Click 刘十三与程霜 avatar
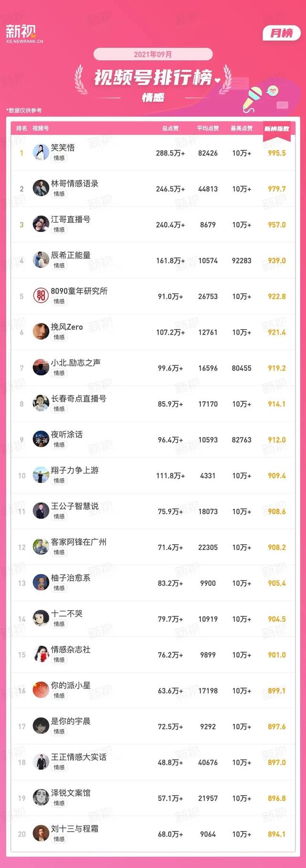This screenshot has width=306, height=868. tap(41, 834)
